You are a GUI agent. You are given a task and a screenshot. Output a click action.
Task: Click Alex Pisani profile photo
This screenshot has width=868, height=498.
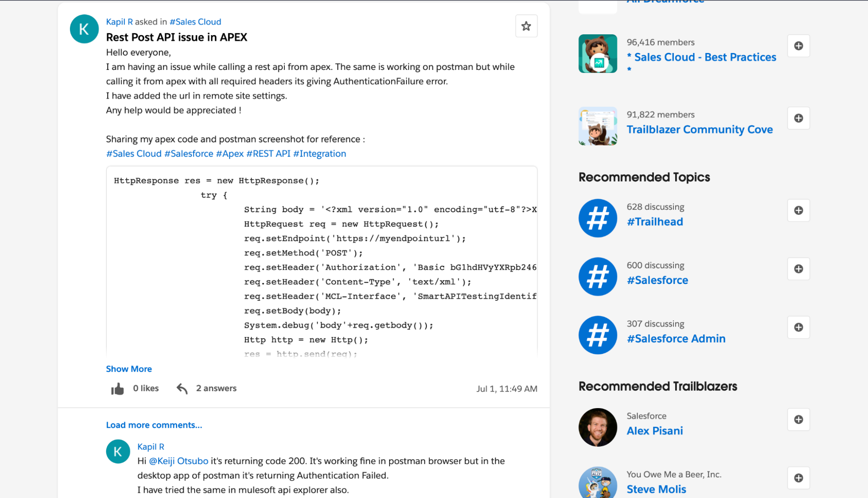(x=597, y=427)
